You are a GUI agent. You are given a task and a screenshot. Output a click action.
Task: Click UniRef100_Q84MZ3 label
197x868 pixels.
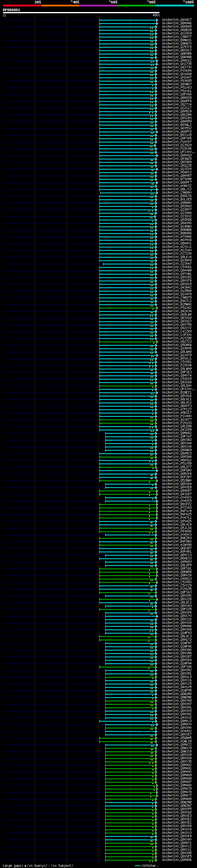tap(177, 453)
